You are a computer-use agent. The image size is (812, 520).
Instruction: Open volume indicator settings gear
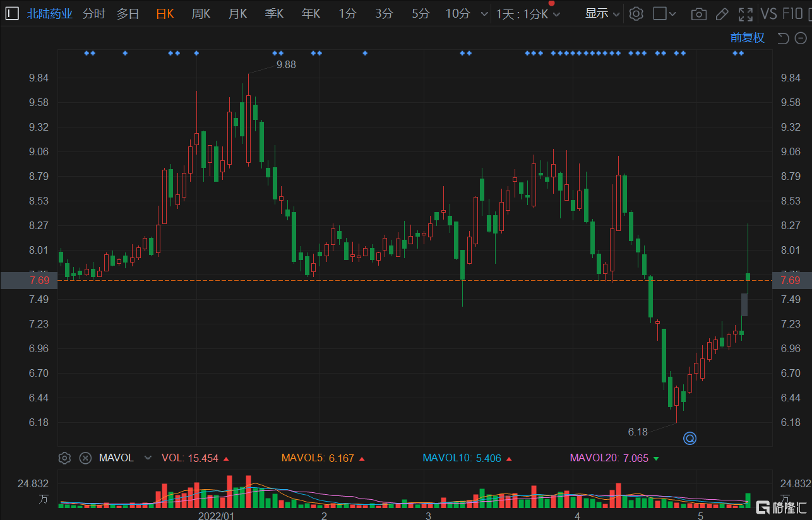click(64, 458)
